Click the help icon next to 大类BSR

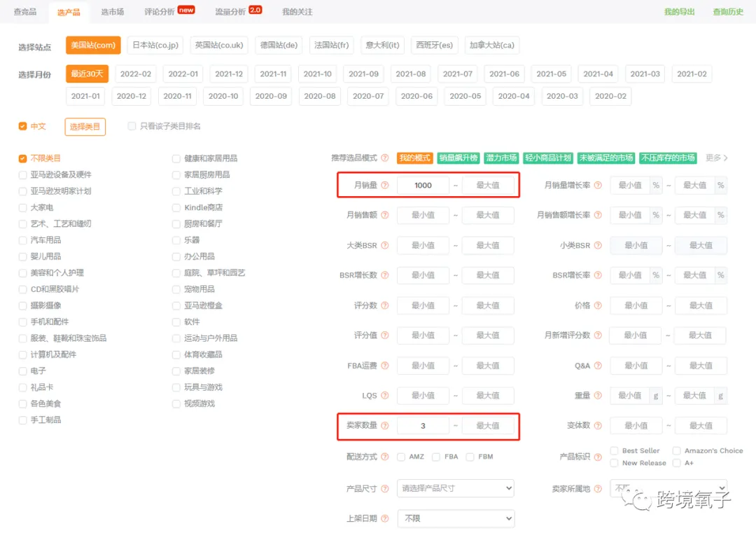click(x=385, y=246)
